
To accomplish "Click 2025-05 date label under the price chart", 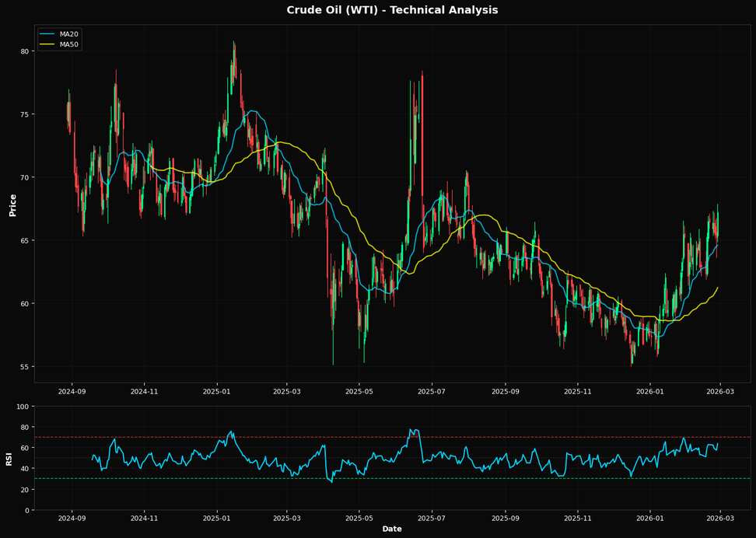I will tap(359, 391).
